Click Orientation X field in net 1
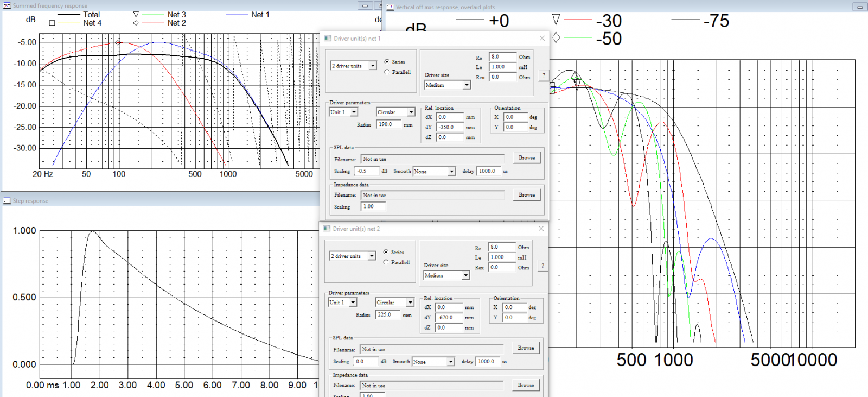The width and height of the screenshot is (868, 397). click(x=515, y=117)
